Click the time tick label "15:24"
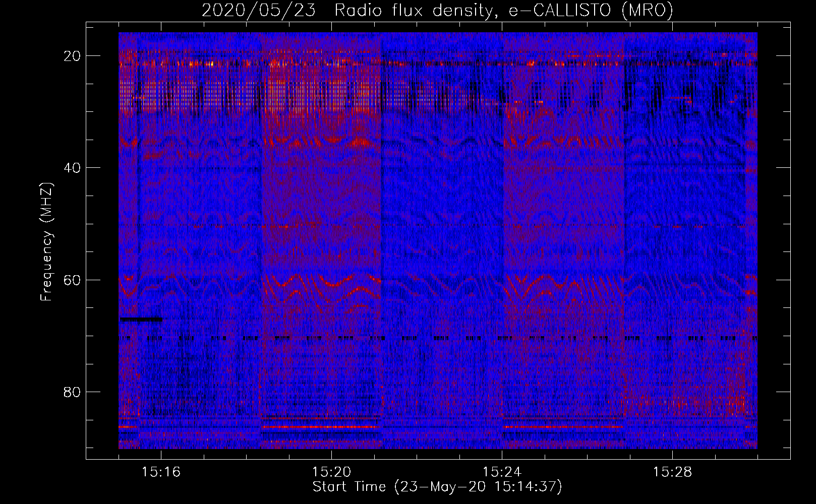The image size is (816, 504). coord(502,472)
